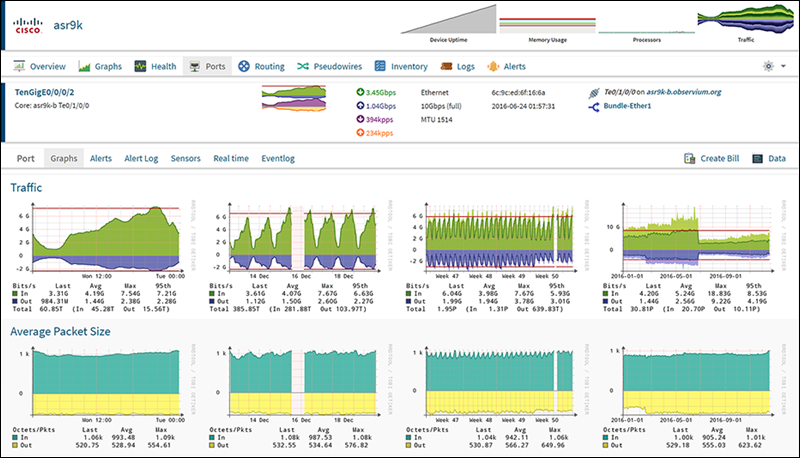The image size is (800, 458).
Task: View the Logs tab
Action: coord(458,66)
